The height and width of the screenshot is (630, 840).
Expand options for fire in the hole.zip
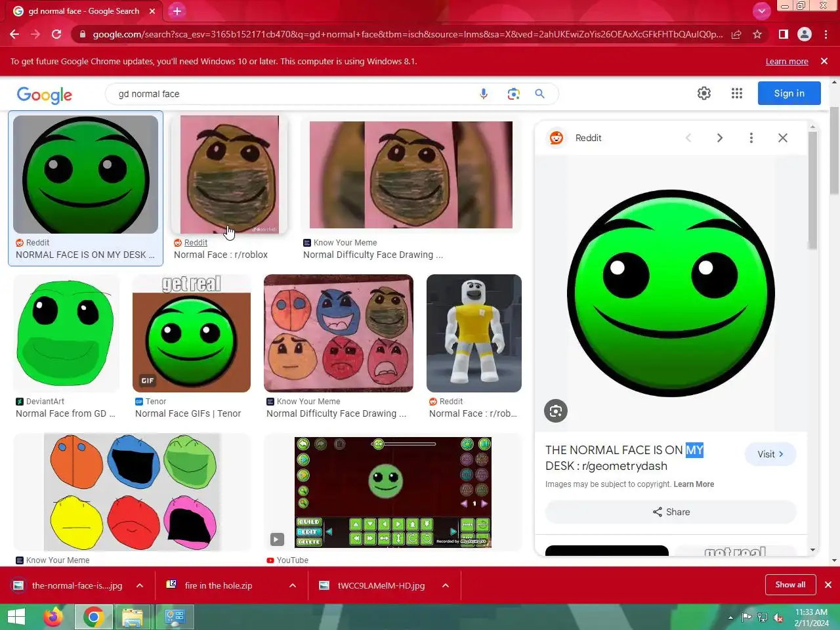coord(293,585)
